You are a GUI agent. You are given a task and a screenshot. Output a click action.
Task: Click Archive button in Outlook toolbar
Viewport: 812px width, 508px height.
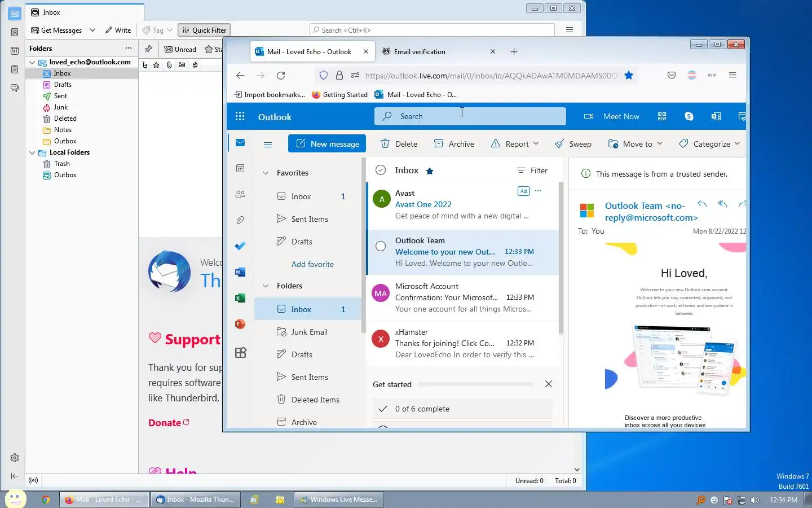pos(454,144)
